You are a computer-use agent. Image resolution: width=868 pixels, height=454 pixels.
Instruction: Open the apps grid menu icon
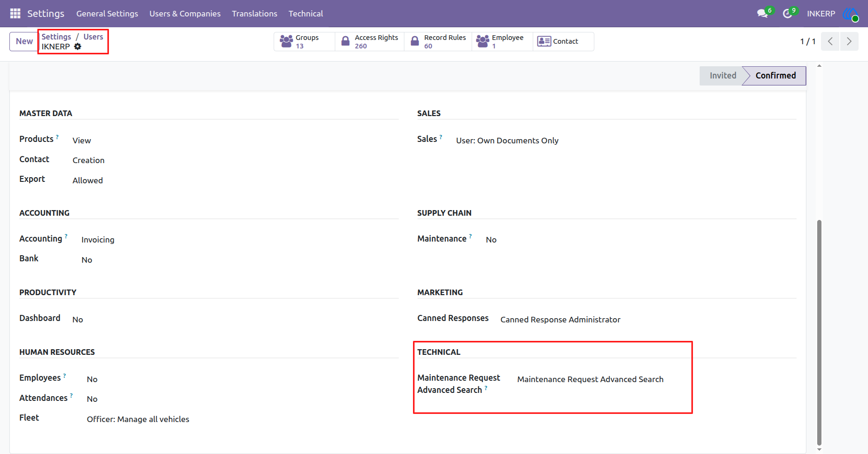(15, 14)
